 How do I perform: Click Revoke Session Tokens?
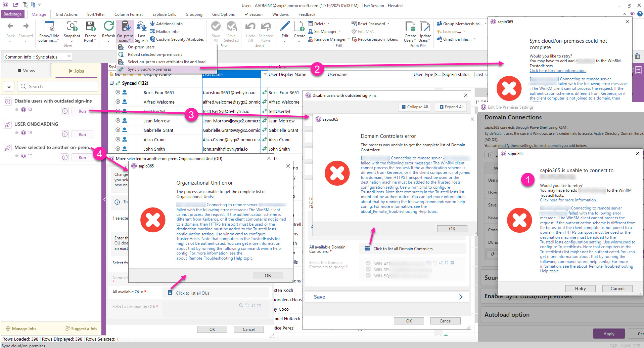(x=377, y=39)
